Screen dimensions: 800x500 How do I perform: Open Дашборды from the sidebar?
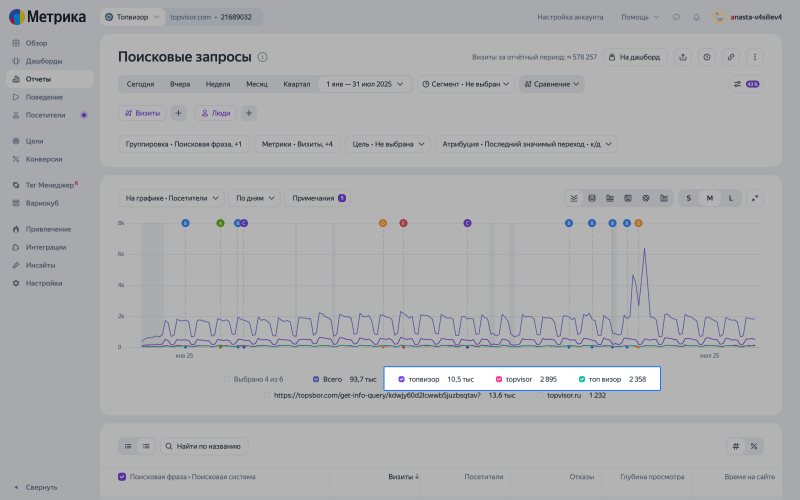pyautogui.click(x=44, y=61)
